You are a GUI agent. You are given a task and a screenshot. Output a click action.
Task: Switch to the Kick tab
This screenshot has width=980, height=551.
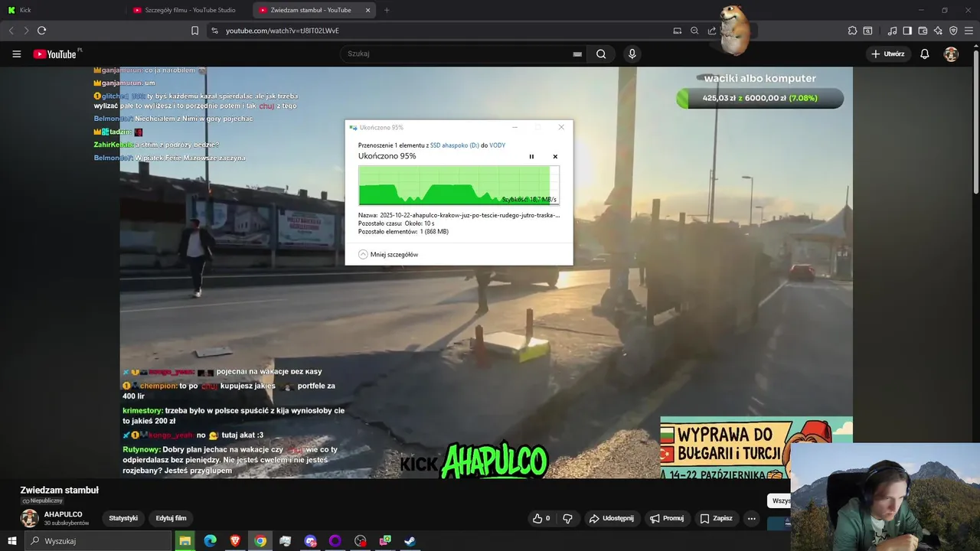pos(61,10)
